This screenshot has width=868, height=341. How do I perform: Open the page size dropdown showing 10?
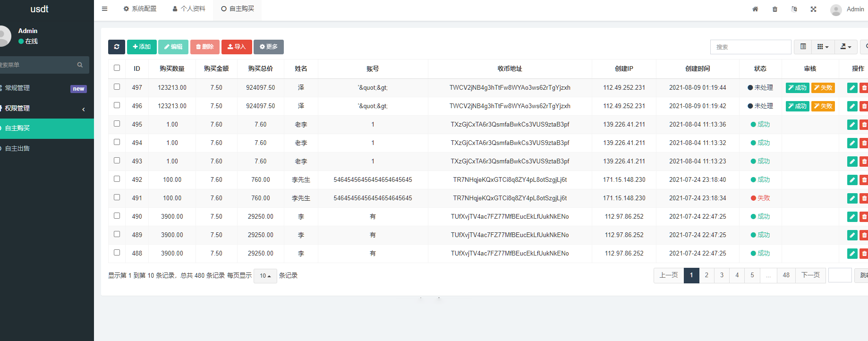[x=265, y=276]
